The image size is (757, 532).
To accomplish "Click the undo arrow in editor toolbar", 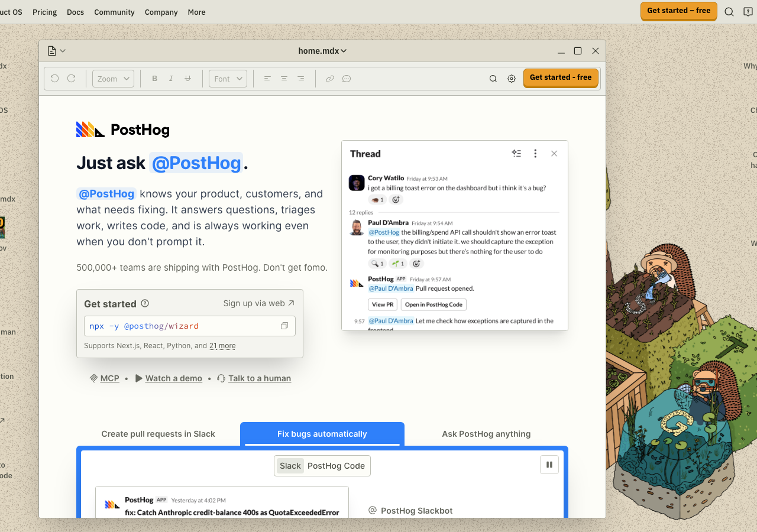I will (55, 78).
